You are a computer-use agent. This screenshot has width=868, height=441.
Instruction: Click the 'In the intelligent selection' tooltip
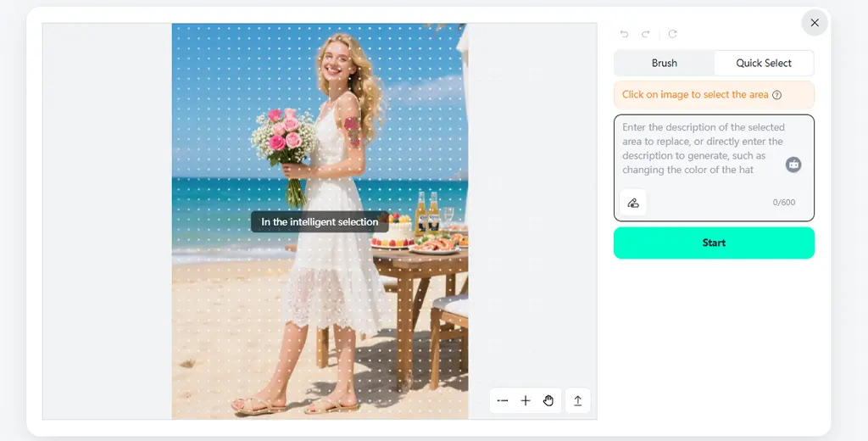point(320,221)
